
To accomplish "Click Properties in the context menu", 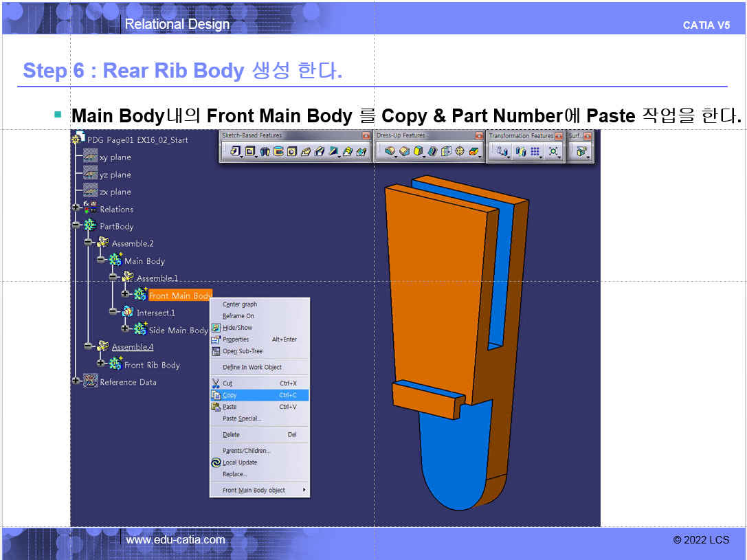I will [236, 339].
